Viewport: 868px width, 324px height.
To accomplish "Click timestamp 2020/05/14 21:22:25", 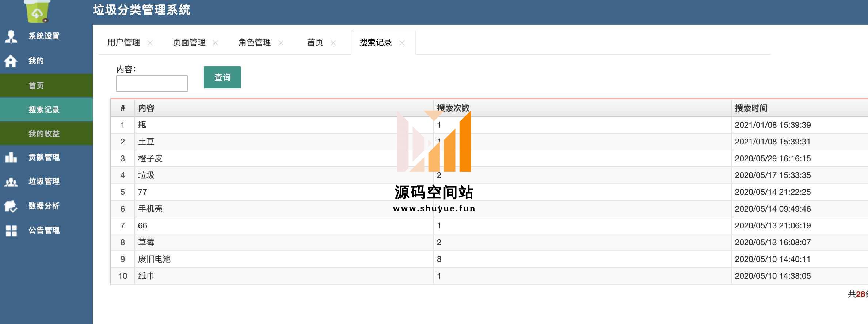I will tap(773, 192).
